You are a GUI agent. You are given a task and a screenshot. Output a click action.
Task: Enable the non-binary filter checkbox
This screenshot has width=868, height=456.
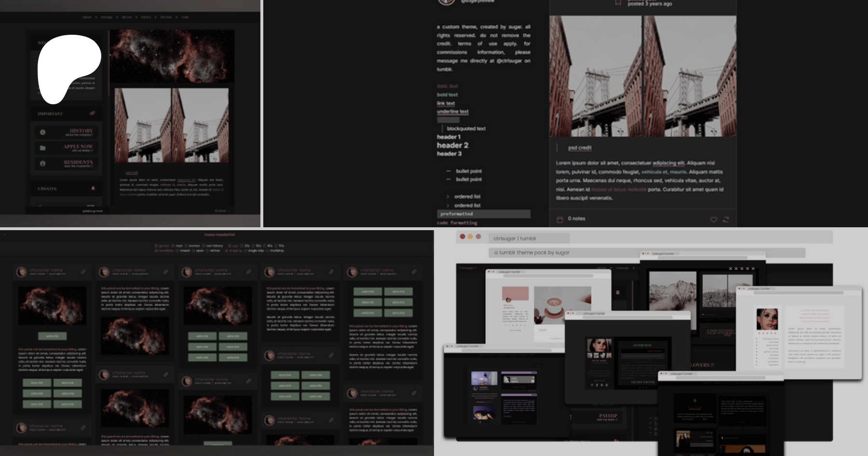[203, 246]
